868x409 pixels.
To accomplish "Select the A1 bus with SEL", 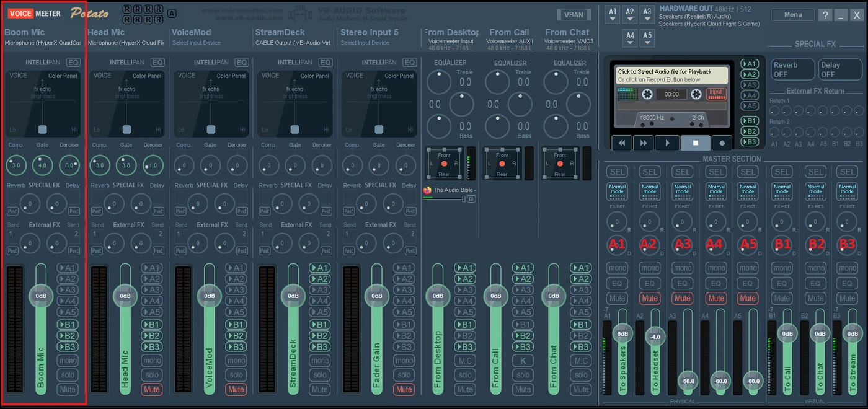I will click(x=617, y=172).
